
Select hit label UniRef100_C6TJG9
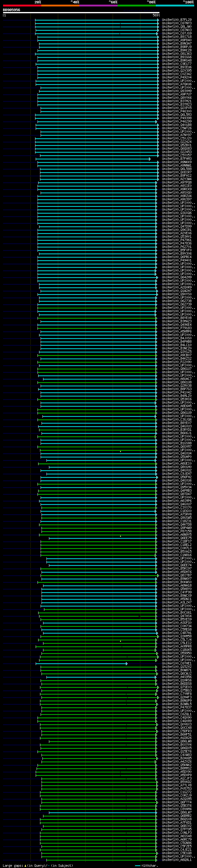click(177, 33)
